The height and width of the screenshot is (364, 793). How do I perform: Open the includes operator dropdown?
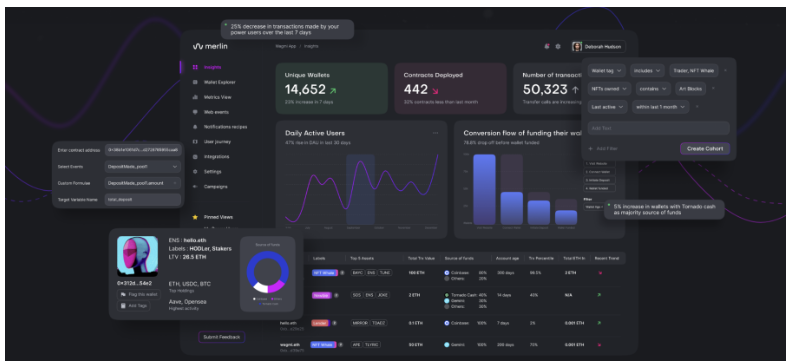[x=647, y=71]
